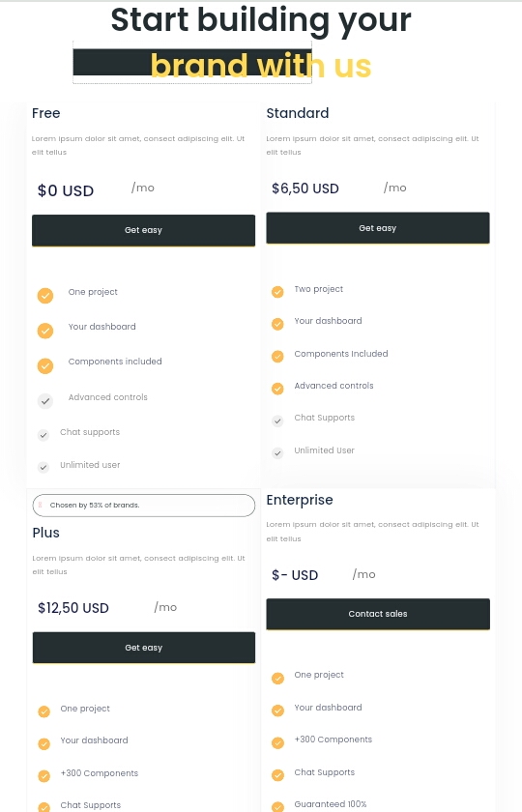This screenshot has height=812, width=522.
Task: Click the Chosen by 53% of brands badge
Action: [x=143, y=506]
